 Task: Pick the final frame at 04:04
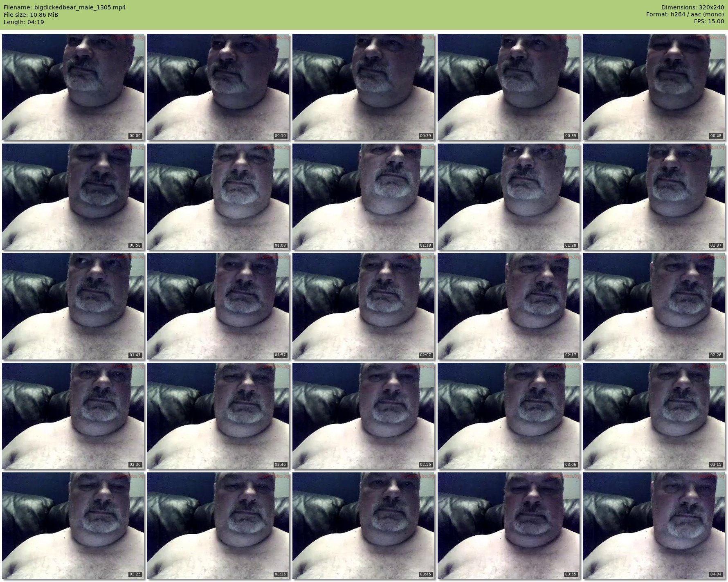[654, 526]
